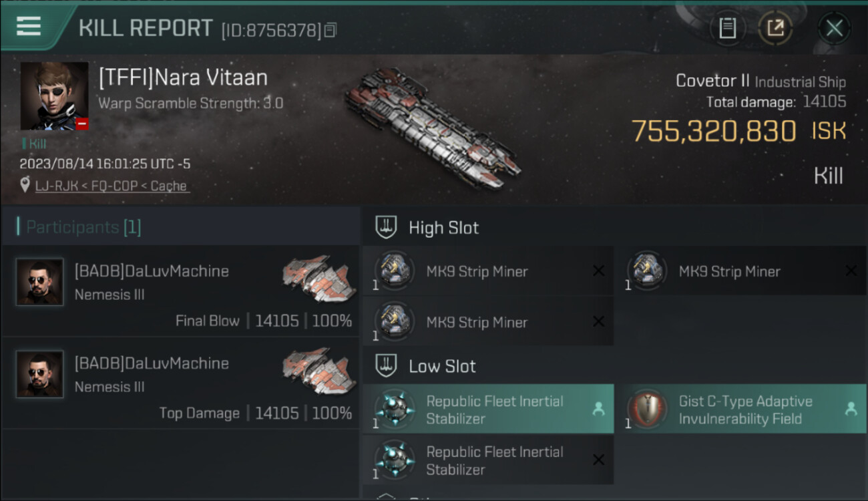Select the right-column MK9 Strip Miner
The height and width of the screenshot is (501, 868).
[x=729, y=271]
